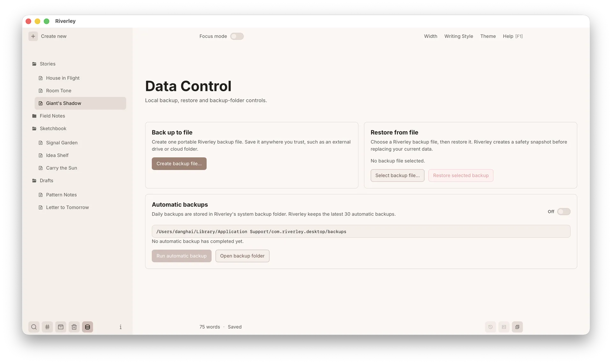Screen dimensions: 612x364
Task: Click the Riverley window title
Action: tap(65, 21)
